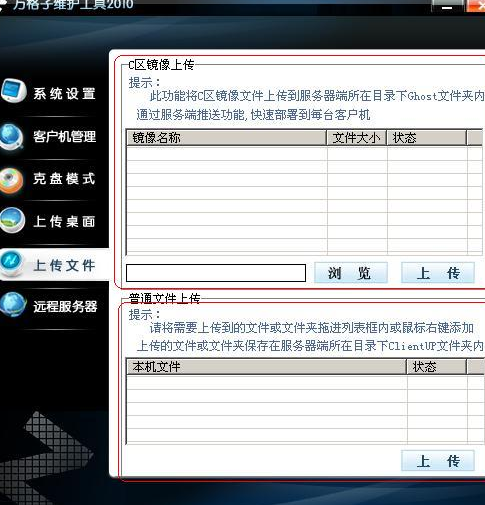
Task: Focus the image path input field
Action: [x=216, y=273]
